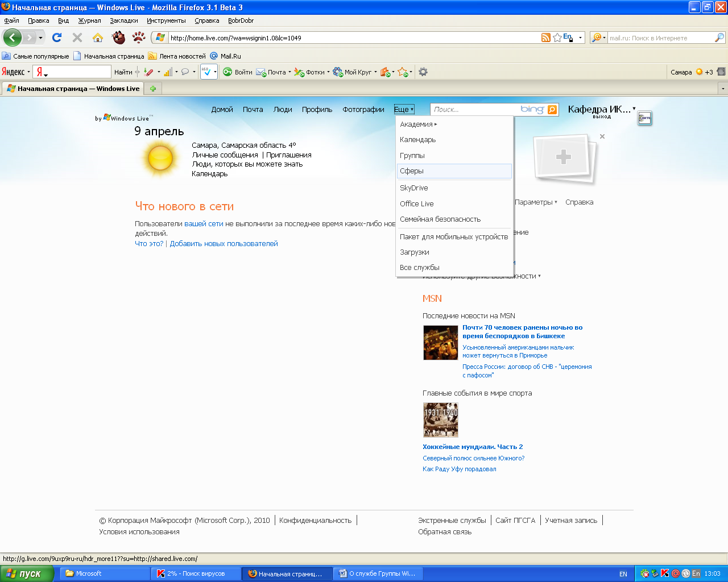Image resolution: width=728 pixels, height=582 pixels.
Task: Open the Журнал menu
Action: pyautogui.click(x=89, y=20)
